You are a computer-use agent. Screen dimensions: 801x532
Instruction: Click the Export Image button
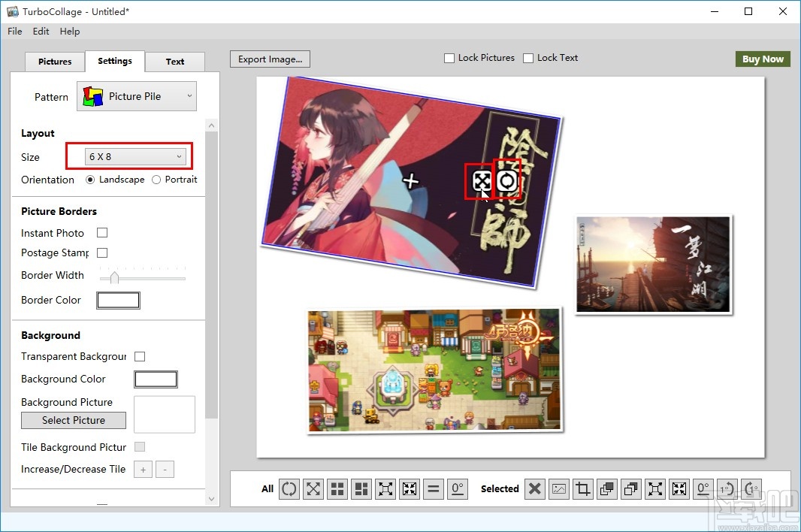269,59
